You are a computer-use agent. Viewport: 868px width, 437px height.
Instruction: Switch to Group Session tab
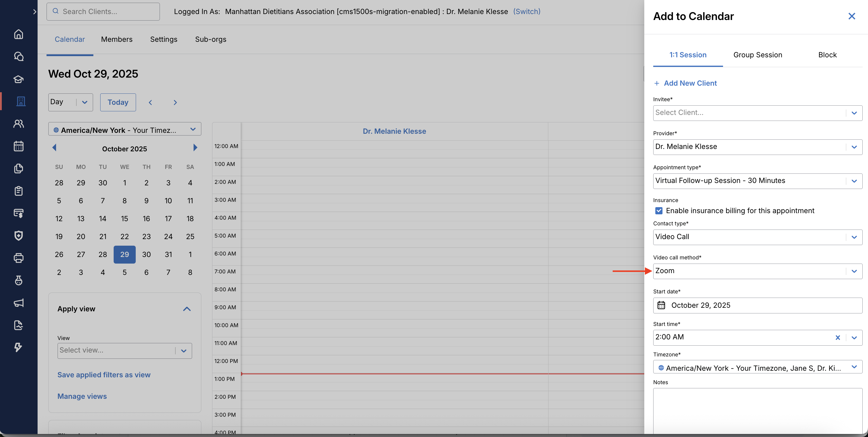tap(757, 55)
